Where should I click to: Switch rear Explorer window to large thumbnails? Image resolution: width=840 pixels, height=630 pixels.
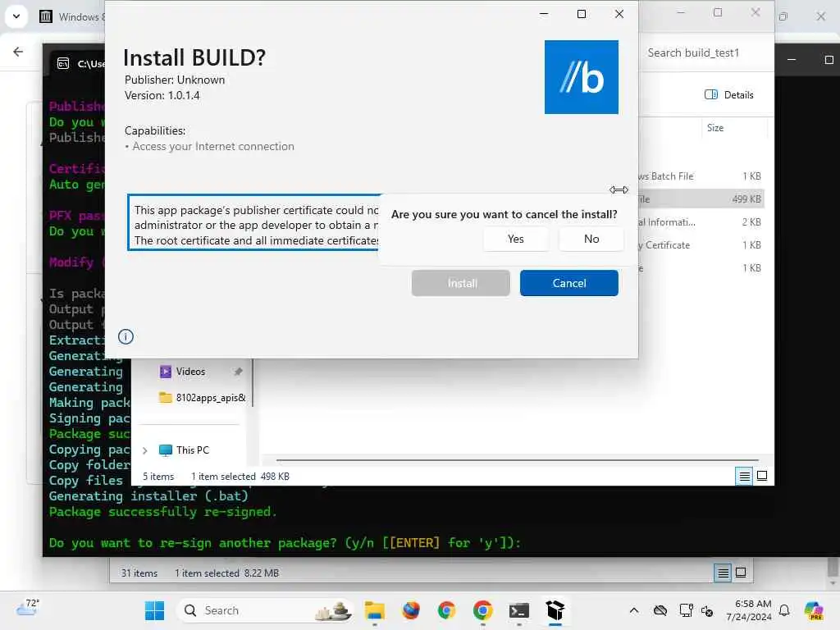(x=741, y=573)
